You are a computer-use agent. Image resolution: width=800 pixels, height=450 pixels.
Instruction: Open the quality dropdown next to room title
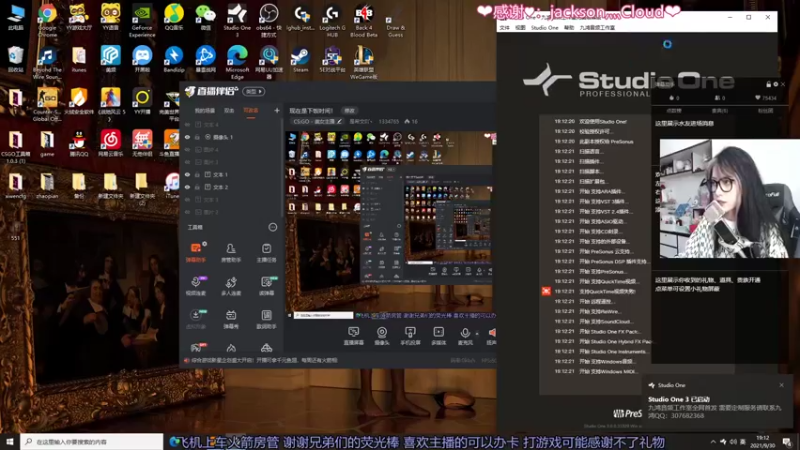[359, 121]
